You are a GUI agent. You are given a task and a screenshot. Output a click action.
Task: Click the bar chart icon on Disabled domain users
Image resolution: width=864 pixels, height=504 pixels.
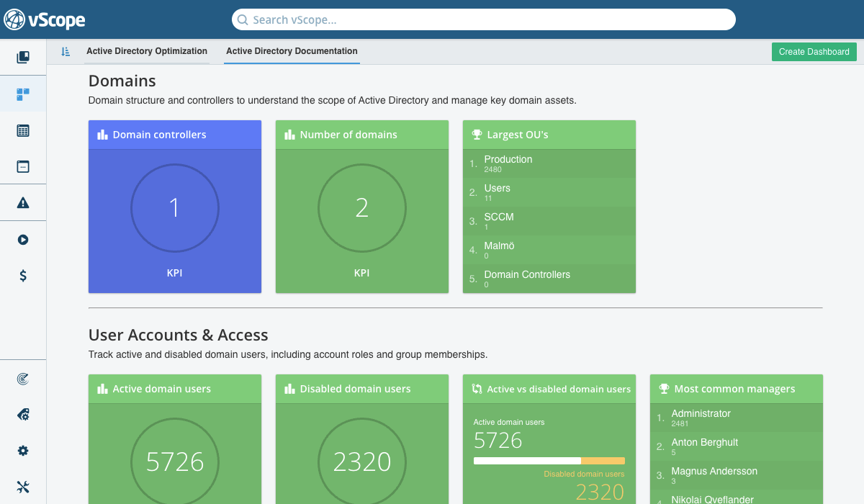pos(289,389)
